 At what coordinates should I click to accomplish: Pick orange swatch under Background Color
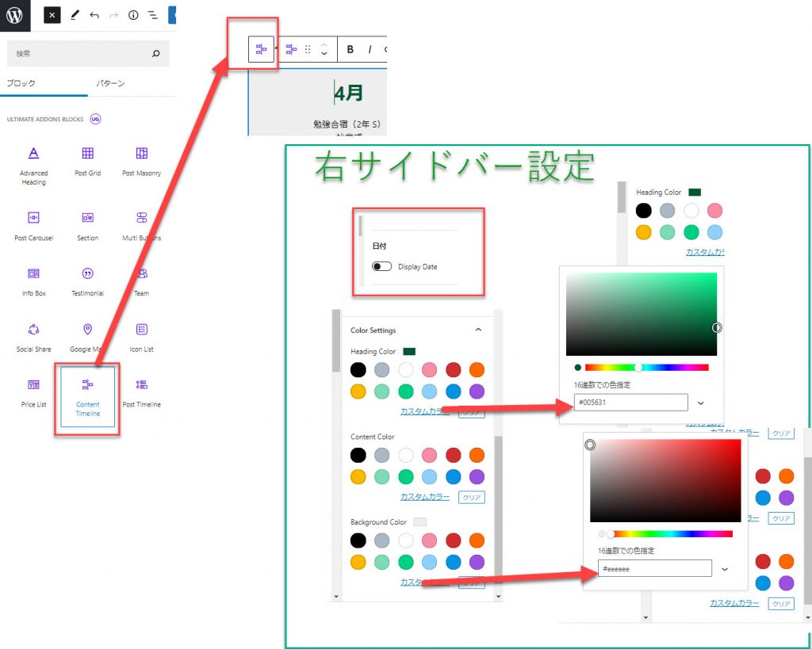[477, 540]
